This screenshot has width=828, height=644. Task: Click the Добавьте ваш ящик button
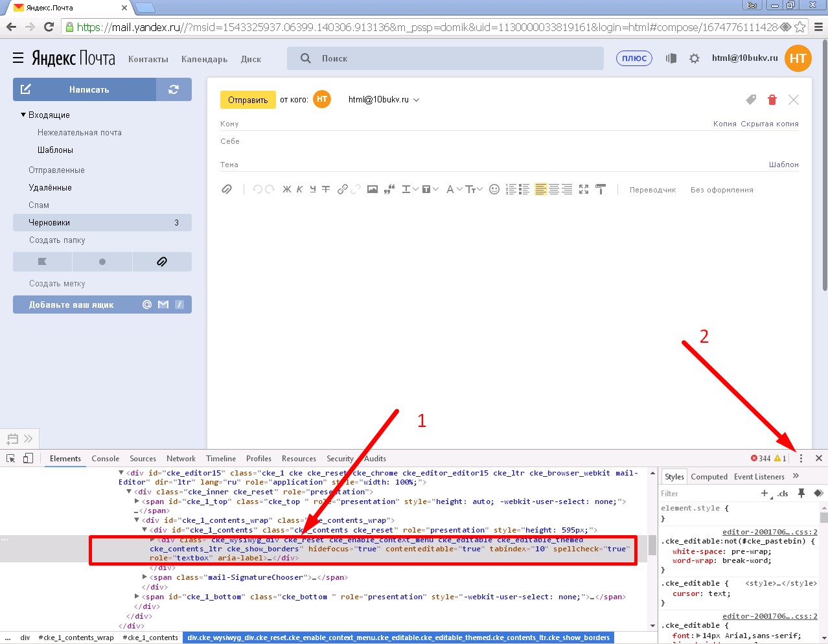click(x=102, y=305)
